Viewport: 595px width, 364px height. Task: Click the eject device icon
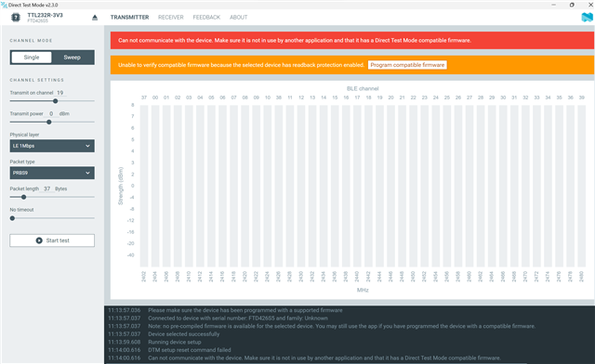(x=95, y=18)
